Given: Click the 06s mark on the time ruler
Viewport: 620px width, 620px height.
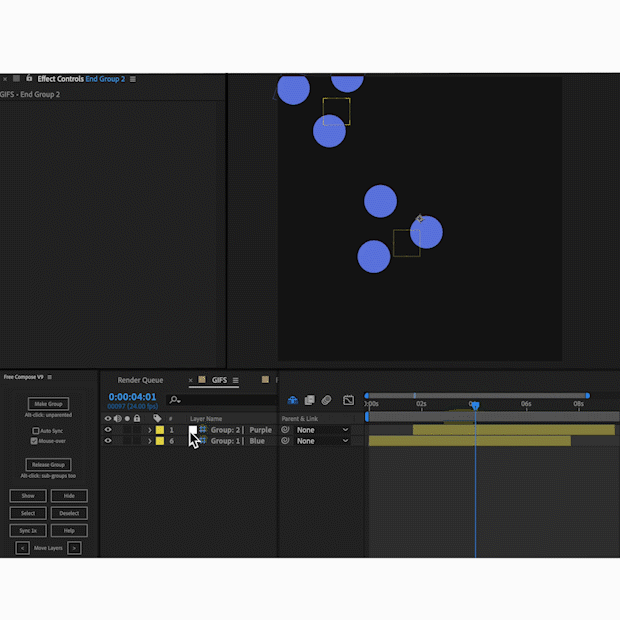Looking at the screenshot, I should (x=526, y=404).
